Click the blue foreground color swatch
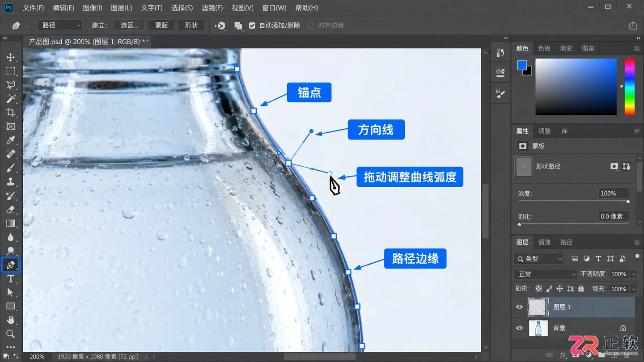The image size is (644, 362). (x=522, y=66)
